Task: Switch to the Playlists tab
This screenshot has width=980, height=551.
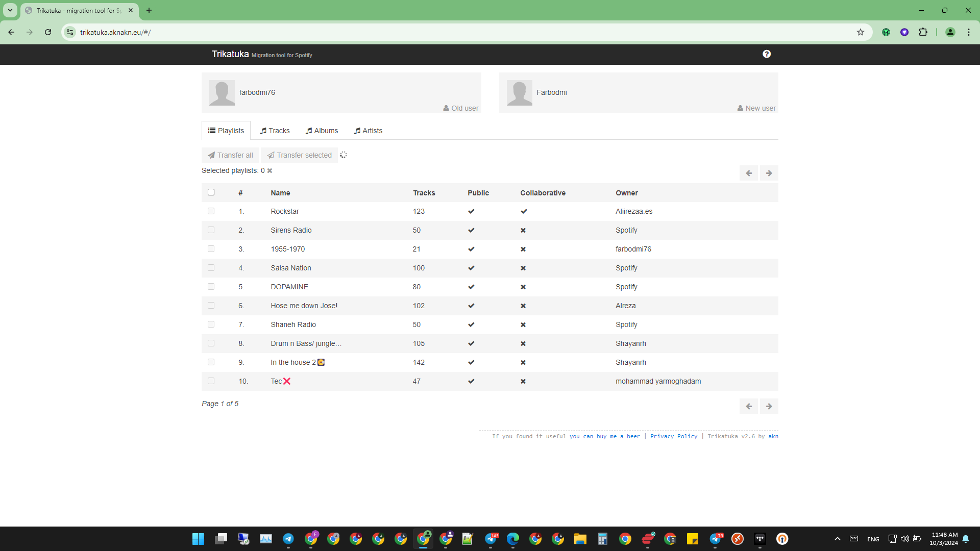Action: [x=226, y=131]
